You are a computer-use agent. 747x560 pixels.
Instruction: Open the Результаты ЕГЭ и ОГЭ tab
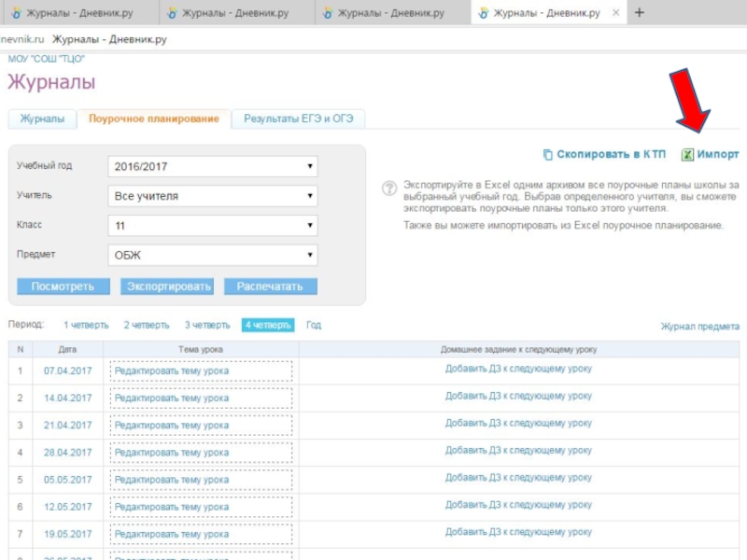(299, 119)
